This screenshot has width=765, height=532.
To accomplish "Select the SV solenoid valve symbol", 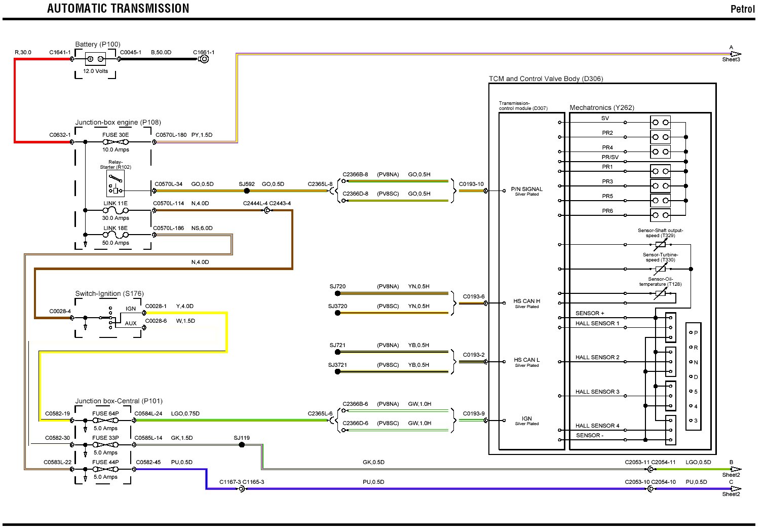I will tap(660, 123).
